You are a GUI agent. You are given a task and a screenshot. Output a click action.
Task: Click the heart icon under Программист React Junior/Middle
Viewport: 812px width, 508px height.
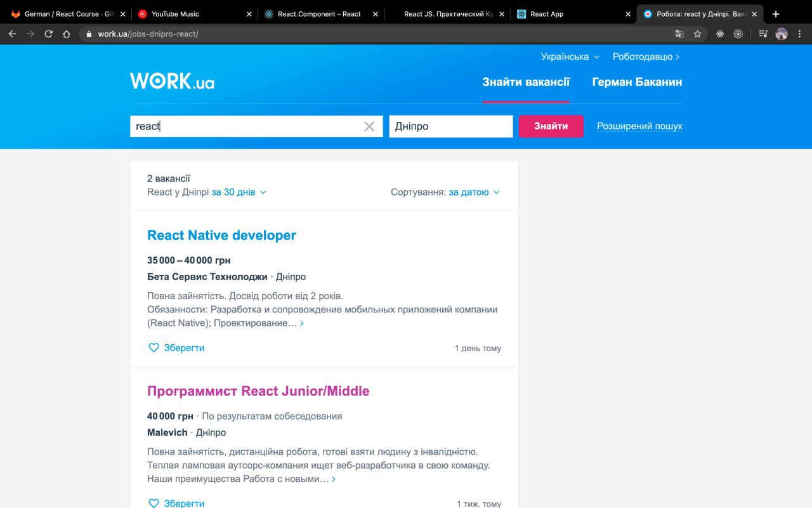pos(154,504)
